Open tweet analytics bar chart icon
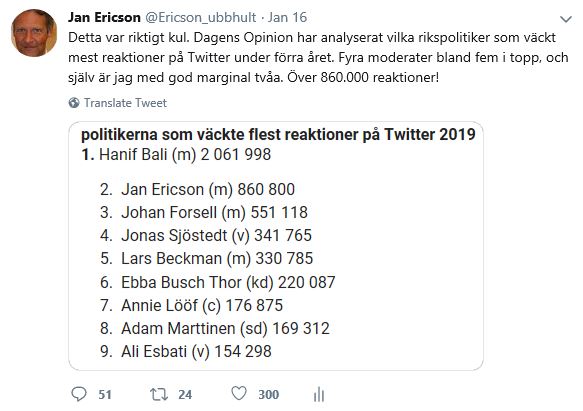 click(x=319, y=395)
